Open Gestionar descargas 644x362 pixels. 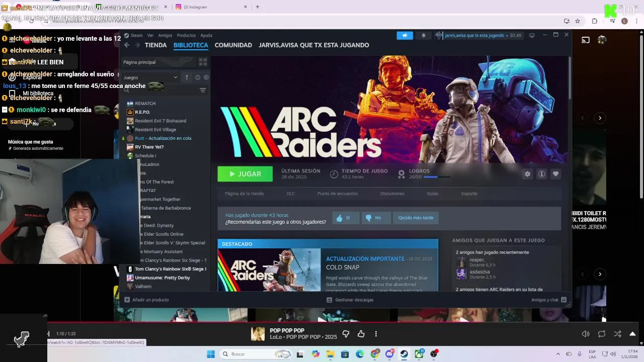[x=350, y=300]
